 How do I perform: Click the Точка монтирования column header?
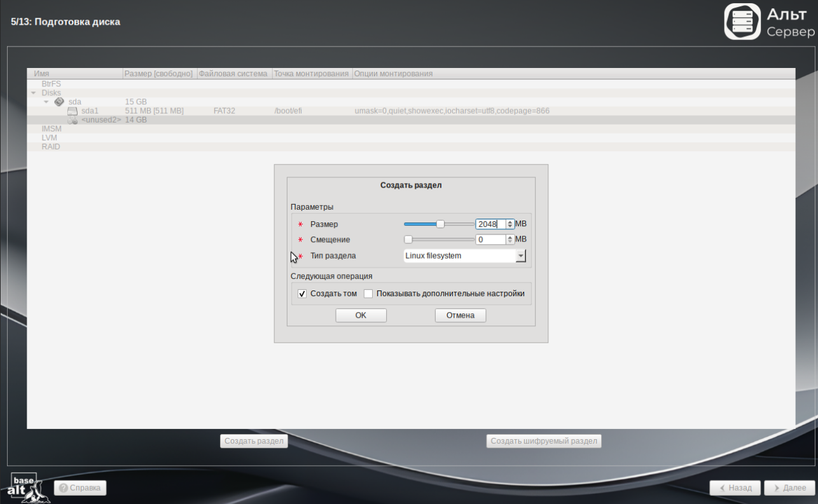[x=312, y=74]
